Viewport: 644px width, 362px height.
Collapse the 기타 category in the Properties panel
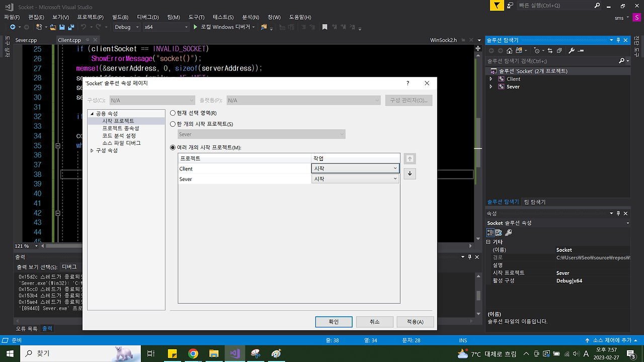pos(489,242)
